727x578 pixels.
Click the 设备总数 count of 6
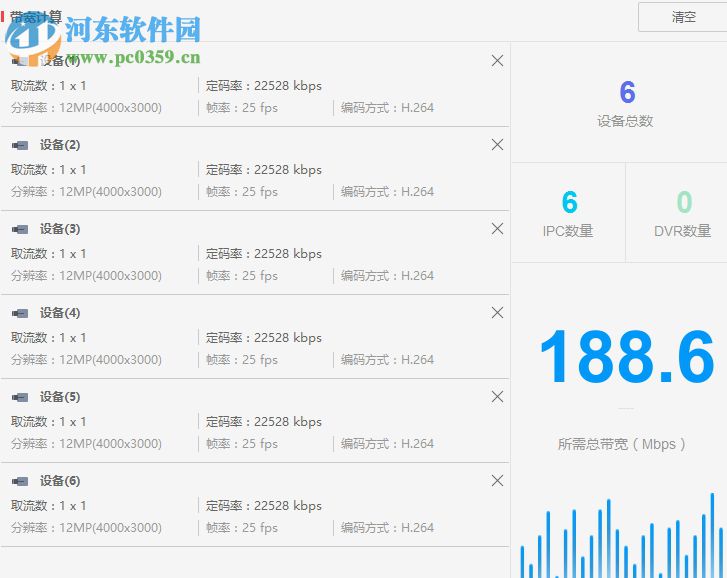(x=627, y=92)
